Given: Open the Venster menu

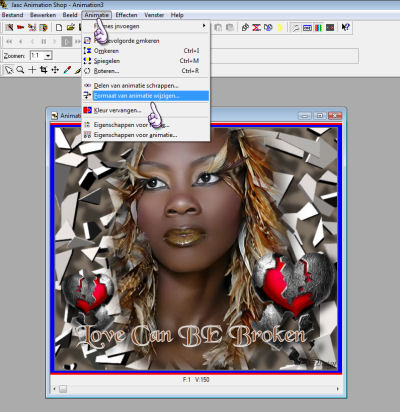Looking at the screenshot, I should point(154,15).
